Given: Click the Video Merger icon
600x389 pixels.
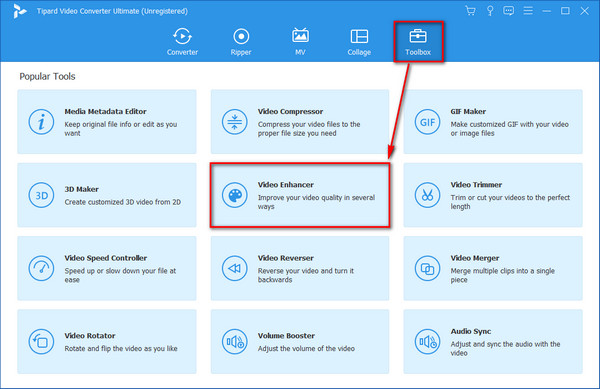Looking at the screenshot, I should click(427, 268).
